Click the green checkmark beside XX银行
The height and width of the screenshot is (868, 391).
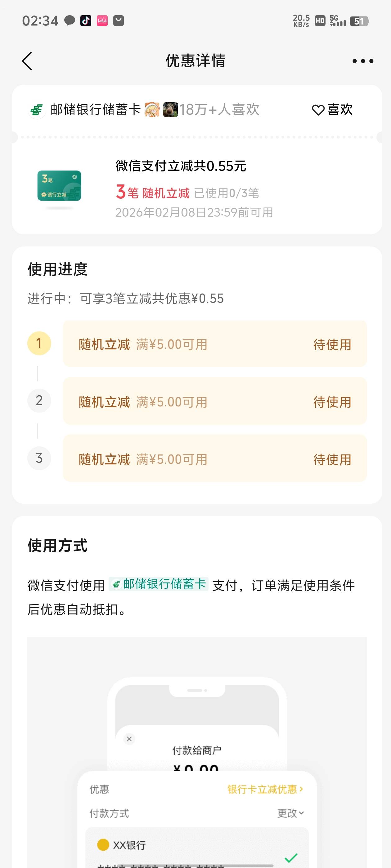coord(291,857)
